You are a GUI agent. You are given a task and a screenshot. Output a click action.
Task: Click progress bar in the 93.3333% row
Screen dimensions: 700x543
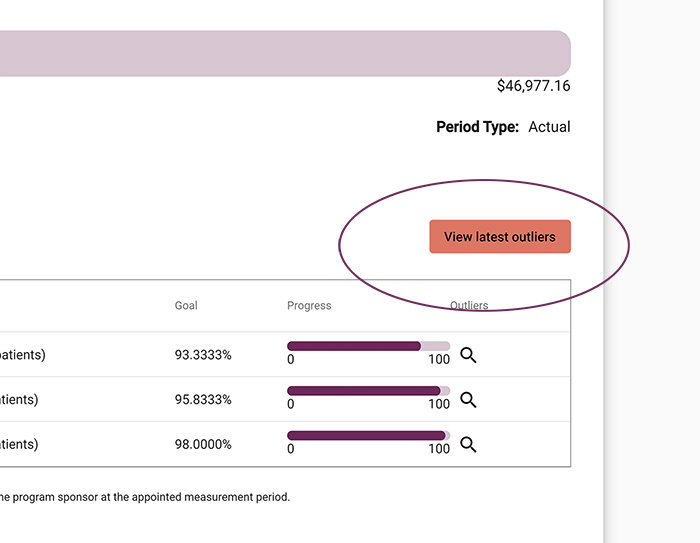pos(368,346)
